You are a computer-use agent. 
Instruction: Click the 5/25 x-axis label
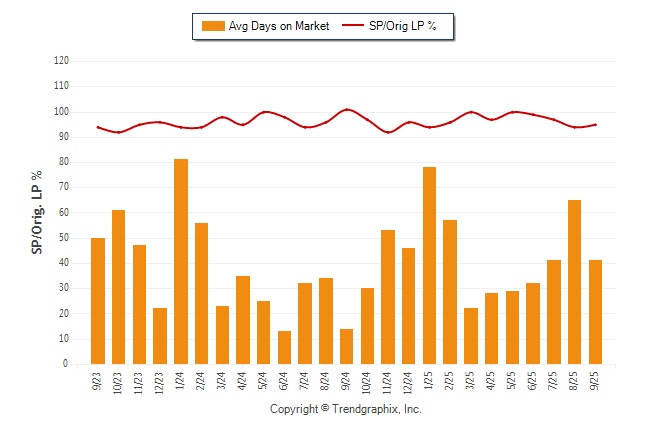click(513, 381)
